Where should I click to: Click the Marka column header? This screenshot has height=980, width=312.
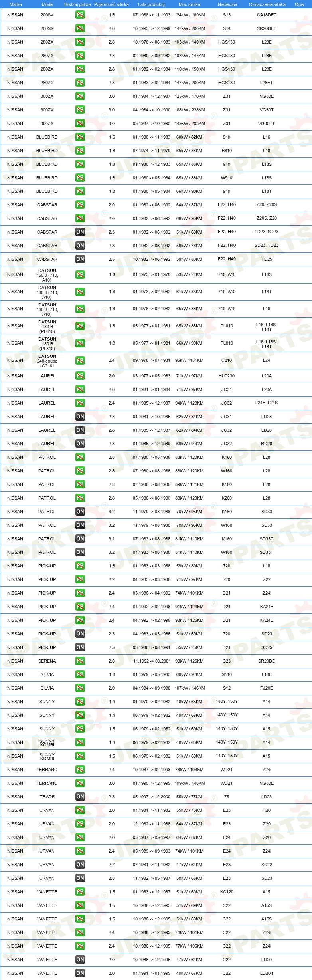16,4
